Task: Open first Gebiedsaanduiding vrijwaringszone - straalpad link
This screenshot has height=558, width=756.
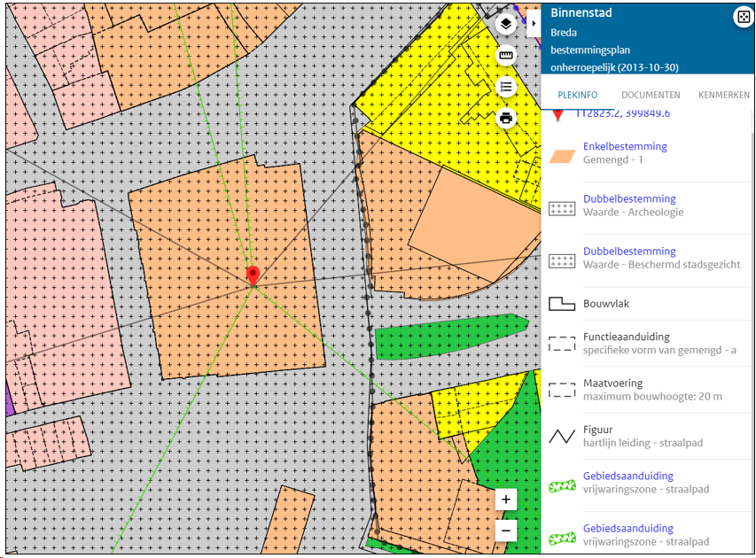Action: (628, 477)
